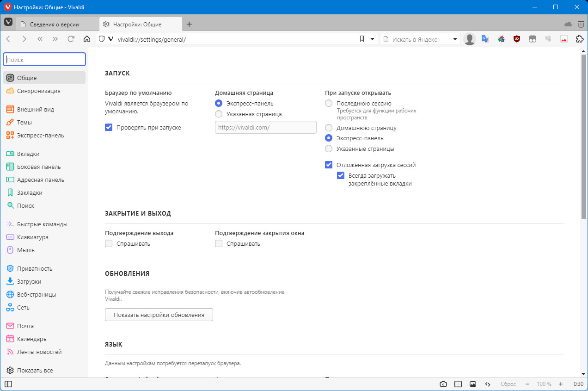Enable Спрашивать under Подтверждение выхода
This screenshot has width=588, height=391.
coord(109,243)
